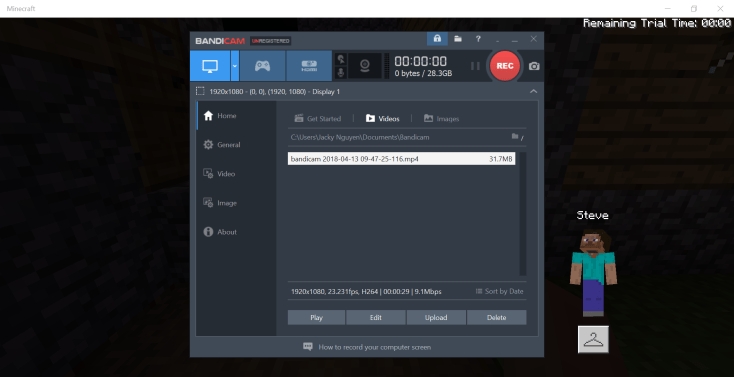Click the Upload button
This screenshot has height=377, width=734.
tap(436, 318)
